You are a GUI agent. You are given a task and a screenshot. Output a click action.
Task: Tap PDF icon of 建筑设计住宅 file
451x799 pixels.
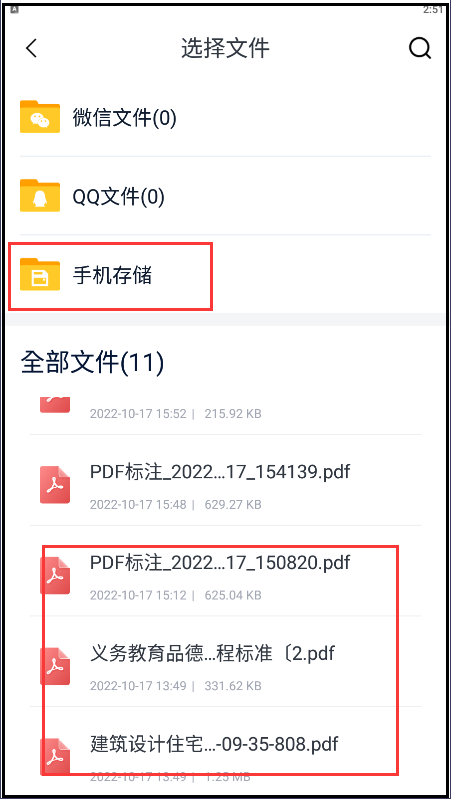55,757
